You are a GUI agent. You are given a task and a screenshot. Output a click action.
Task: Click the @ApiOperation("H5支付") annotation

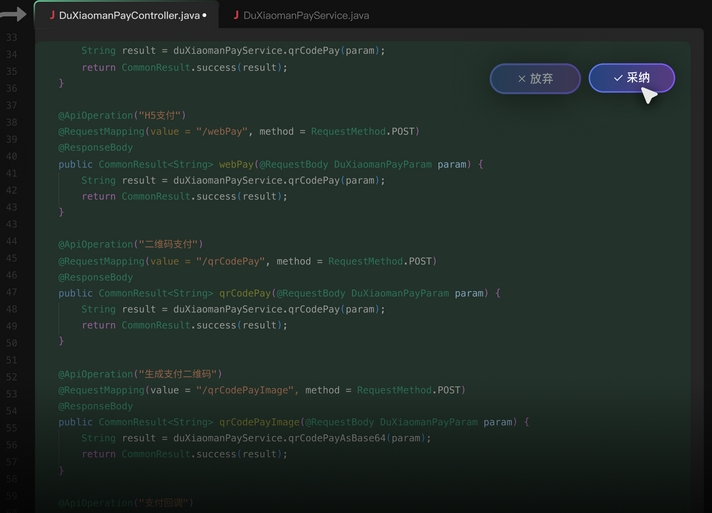(122, 115)
